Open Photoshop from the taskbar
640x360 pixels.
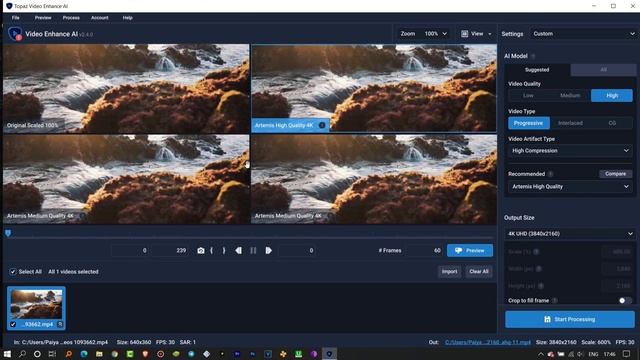[253, 354]
